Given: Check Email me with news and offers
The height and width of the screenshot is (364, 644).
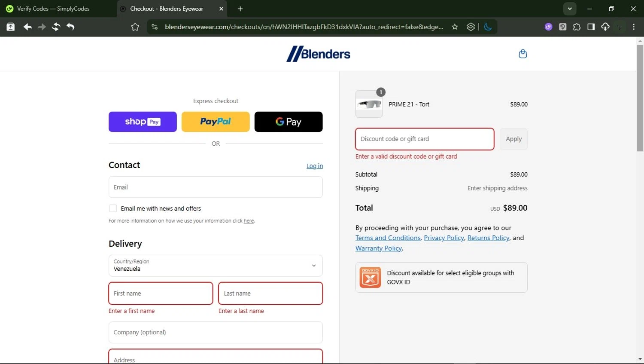Looking at the screenshot, I should (113, 208).
